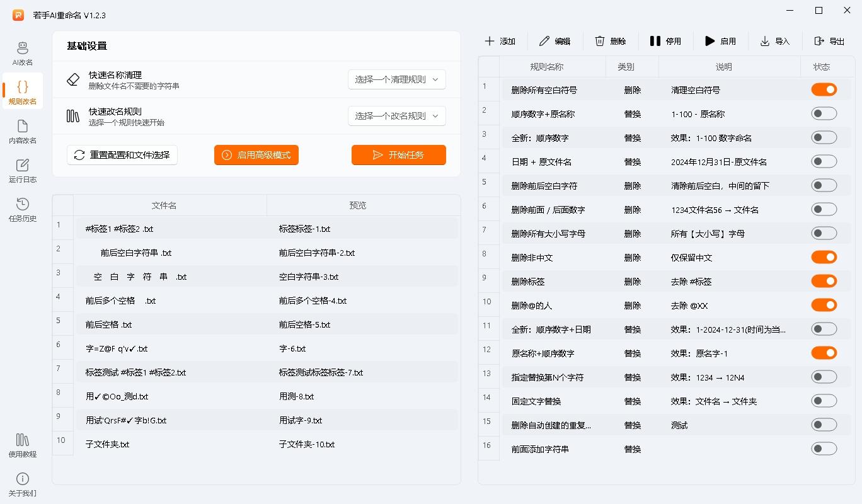Click the 添加 icon to add a rule
862x504 pixels.
click(500, 41)
